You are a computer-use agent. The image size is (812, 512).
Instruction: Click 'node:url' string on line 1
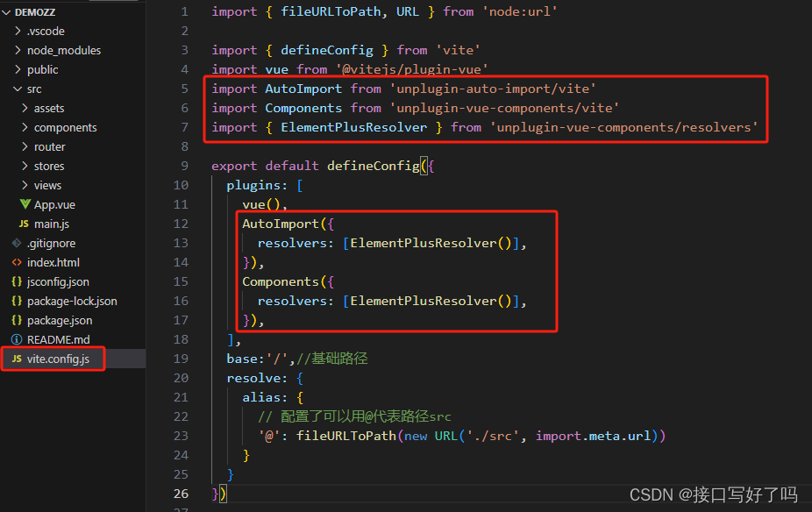tap(519, 11)
